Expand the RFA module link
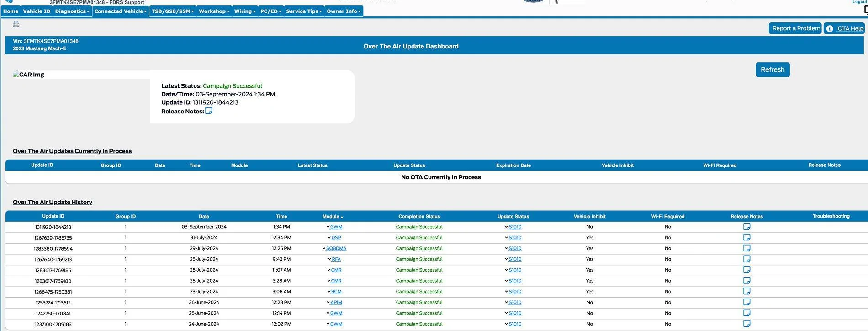Image resolution: width=868 pixels, height=331 pixels. (x=334, y=259)
